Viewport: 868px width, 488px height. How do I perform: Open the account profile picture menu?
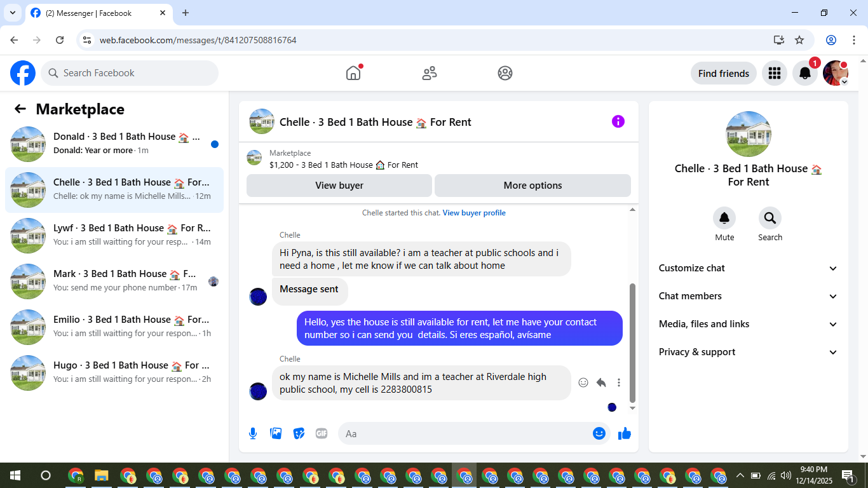tap(836, 73)
